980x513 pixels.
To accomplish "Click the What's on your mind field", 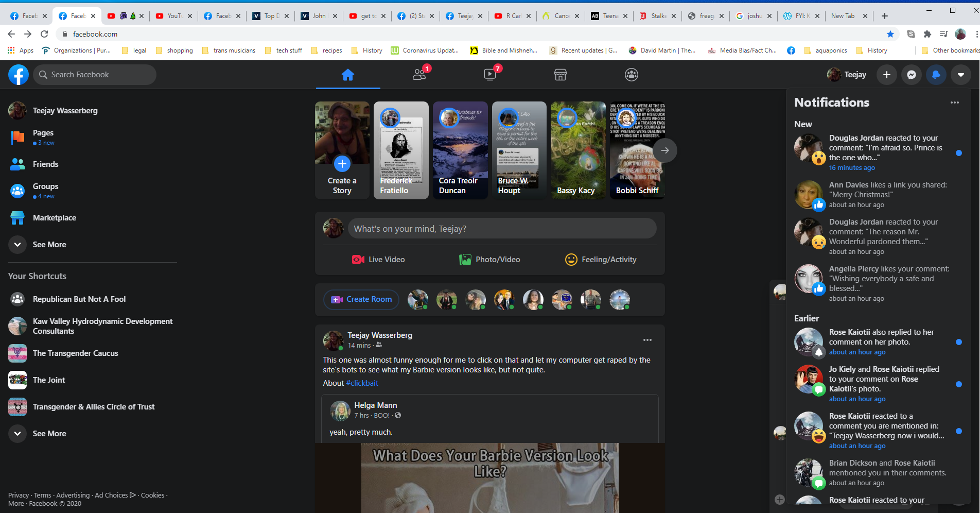I will (x=502, y=229).
